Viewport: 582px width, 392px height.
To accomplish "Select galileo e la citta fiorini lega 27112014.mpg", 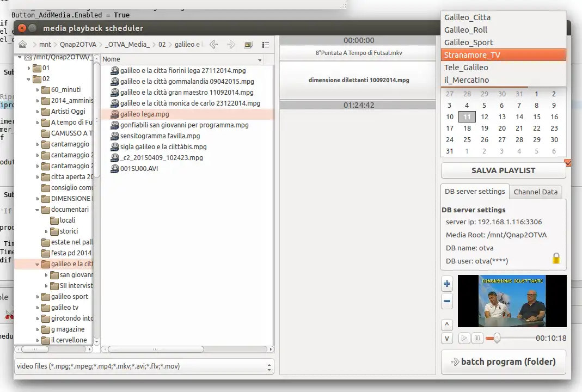I will [x=182, y=71].
